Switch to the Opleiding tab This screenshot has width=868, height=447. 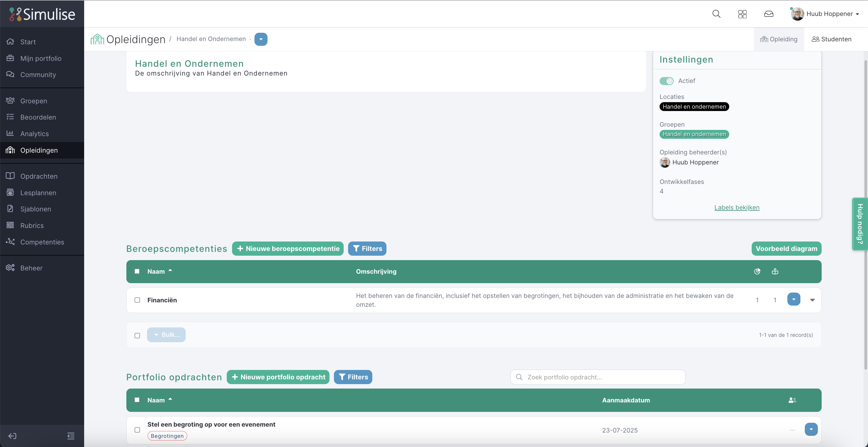778,39
